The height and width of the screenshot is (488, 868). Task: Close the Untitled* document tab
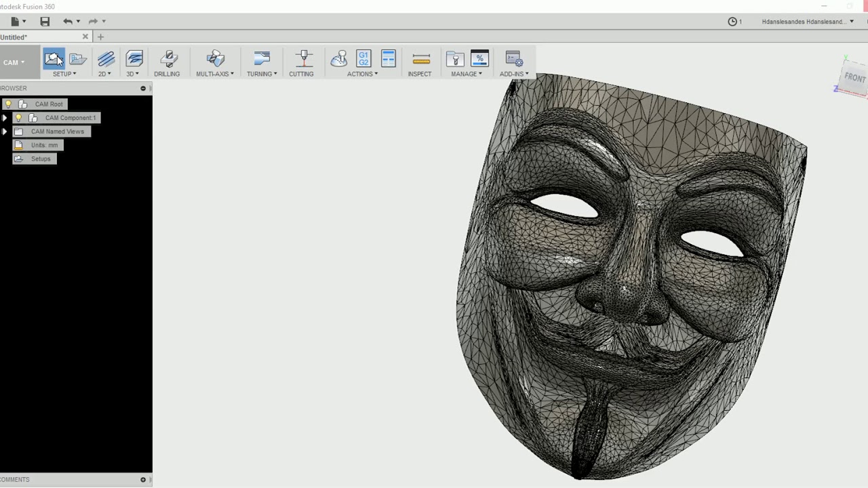click(85, 37)
